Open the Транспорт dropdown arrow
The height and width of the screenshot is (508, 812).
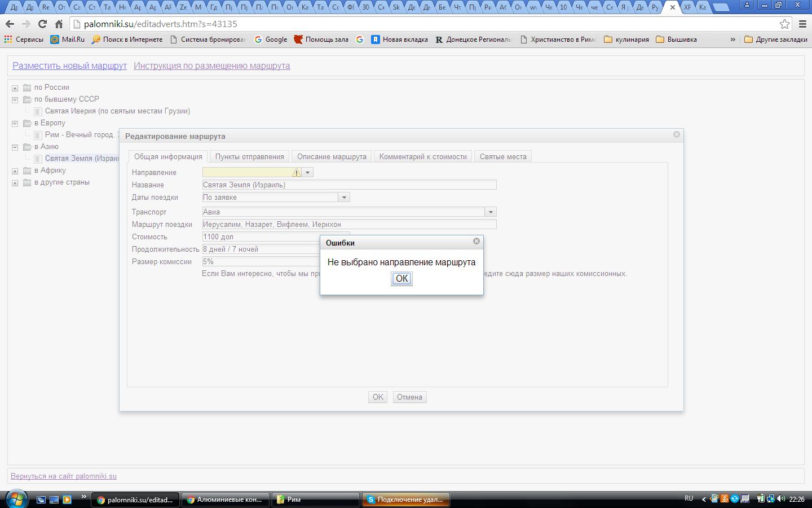491,212
